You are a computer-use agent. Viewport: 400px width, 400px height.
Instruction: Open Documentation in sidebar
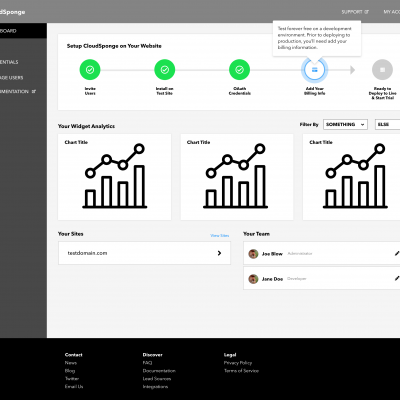pyautogui.click(x=14, y=91)
